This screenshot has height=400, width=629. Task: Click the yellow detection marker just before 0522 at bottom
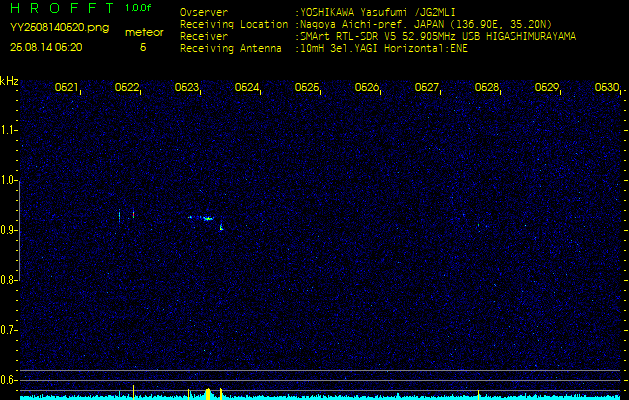(x=133, y=392)
